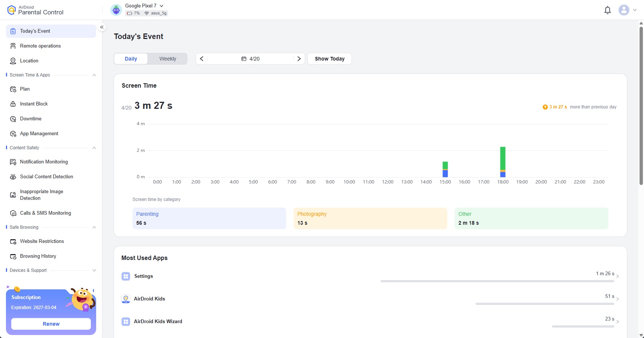Click the asus_5g Wi-Fi status indicator
Screen dimensions: 644x338
click(156, 13)
